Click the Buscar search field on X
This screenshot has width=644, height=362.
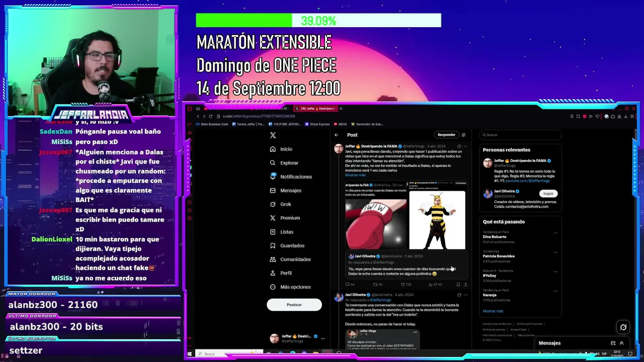click(521, 135)
